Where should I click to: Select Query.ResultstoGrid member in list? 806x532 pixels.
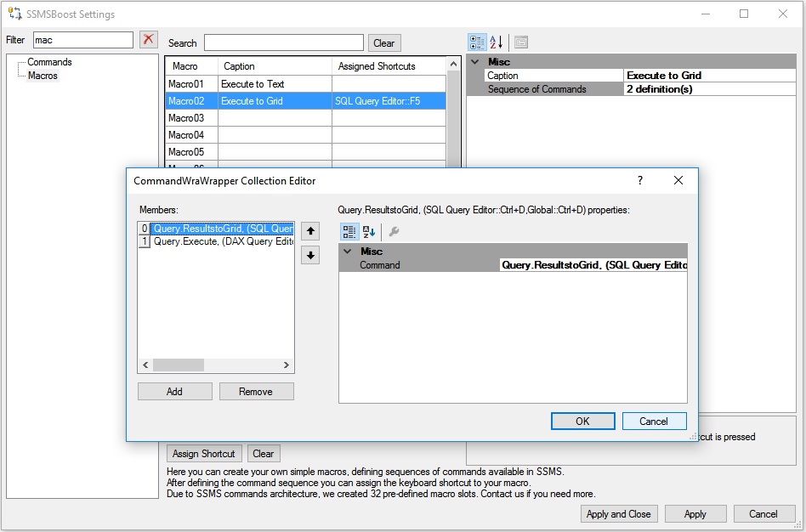(x=217, y=229)
